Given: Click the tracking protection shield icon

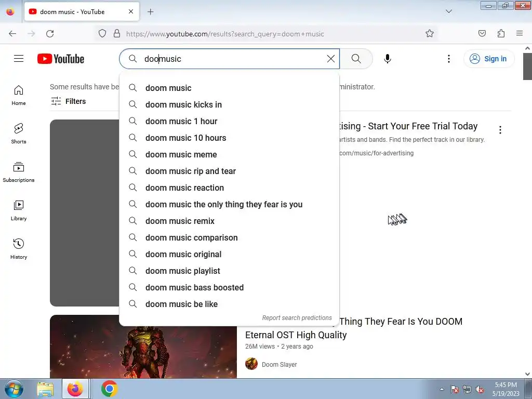Looking at the screenshot, I should (x=102, y=33).
